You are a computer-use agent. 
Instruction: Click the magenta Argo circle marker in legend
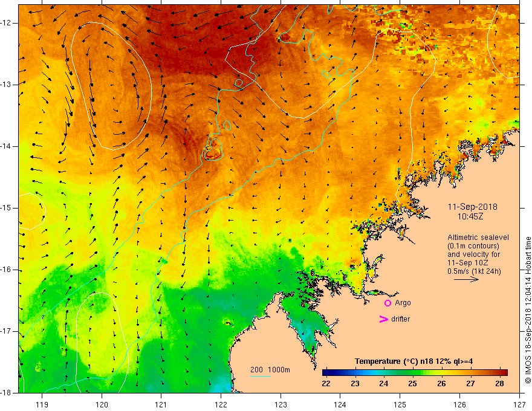coord(388,303)
